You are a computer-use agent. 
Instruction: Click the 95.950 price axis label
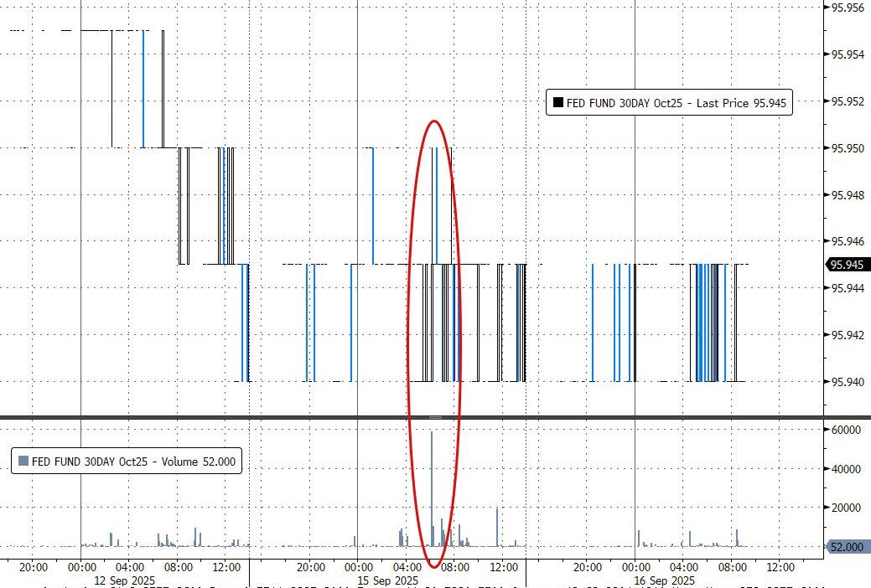click(x=848, y=148)
